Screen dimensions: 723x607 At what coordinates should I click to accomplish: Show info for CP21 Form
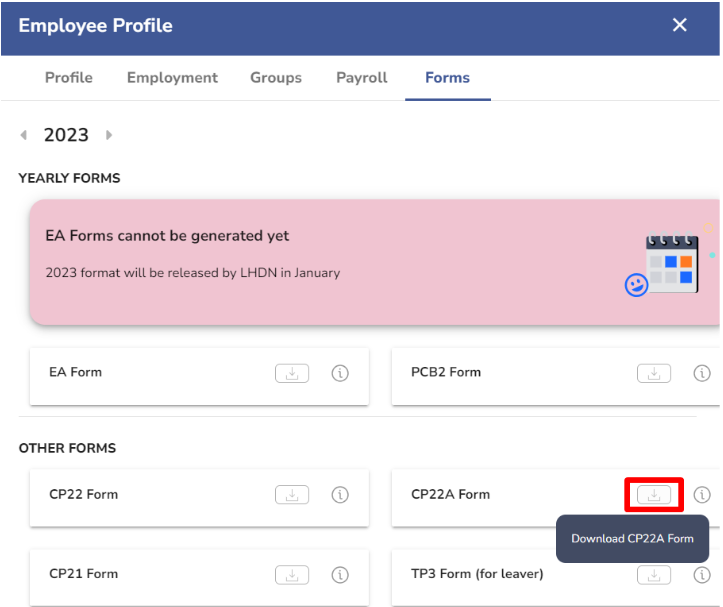pyautogui.click(x=340, y=575)
